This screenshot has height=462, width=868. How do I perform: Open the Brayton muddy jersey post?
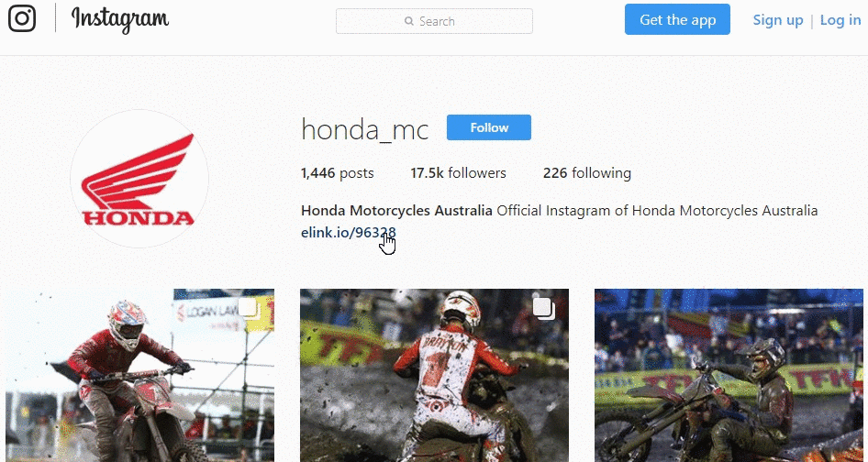click(434, 375)
